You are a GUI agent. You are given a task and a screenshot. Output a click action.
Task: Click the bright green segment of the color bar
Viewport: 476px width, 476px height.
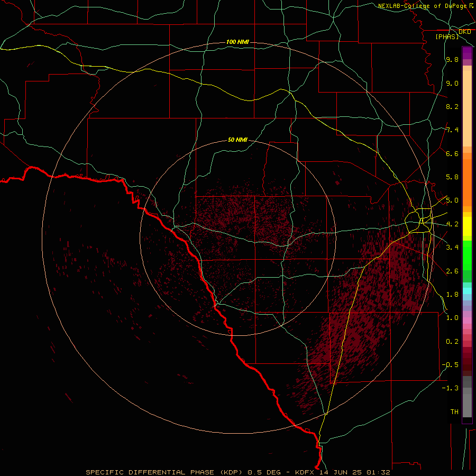point(467,255)
